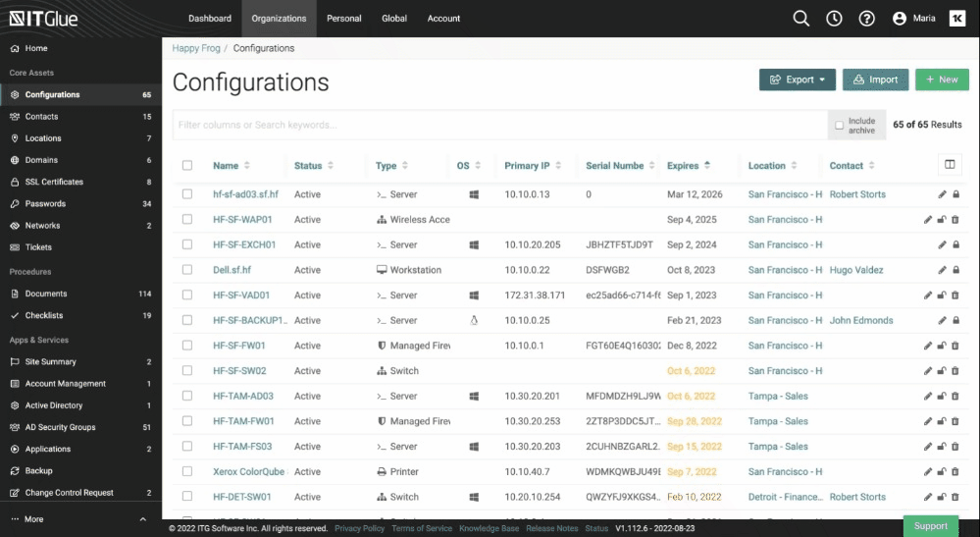Click the green New button
This screenshot has width=980, height=537.
point(941,80)
